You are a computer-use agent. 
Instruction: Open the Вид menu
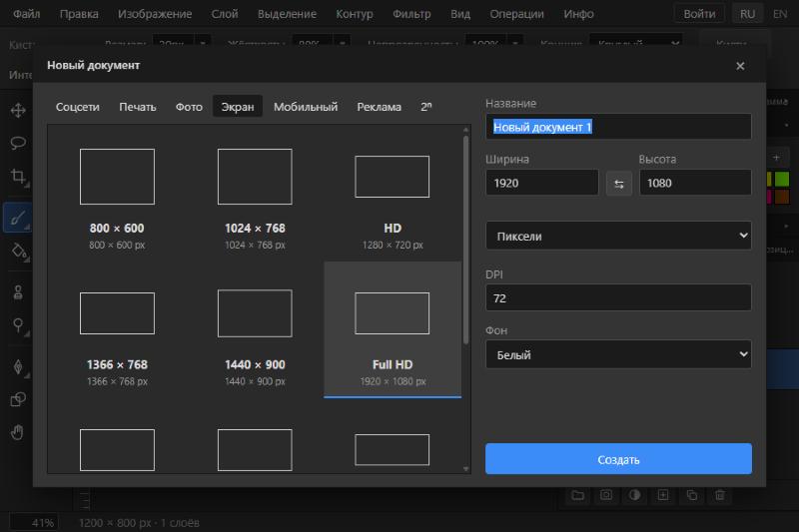(460, 14)
